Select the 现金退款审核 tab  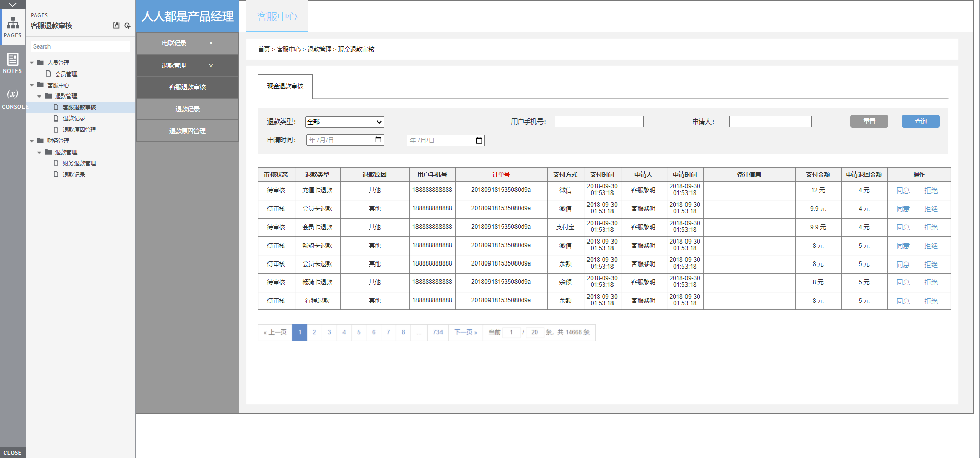point(285,86)
